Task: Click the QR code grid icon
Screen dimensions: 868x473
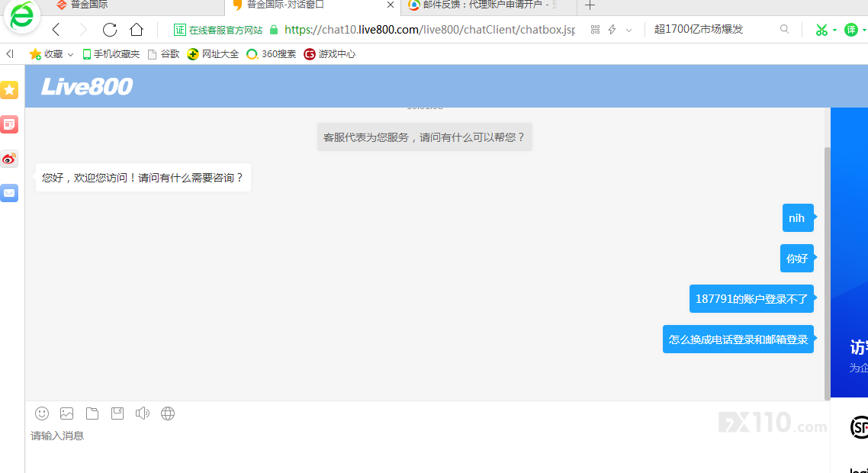Action: click(595, 29)
